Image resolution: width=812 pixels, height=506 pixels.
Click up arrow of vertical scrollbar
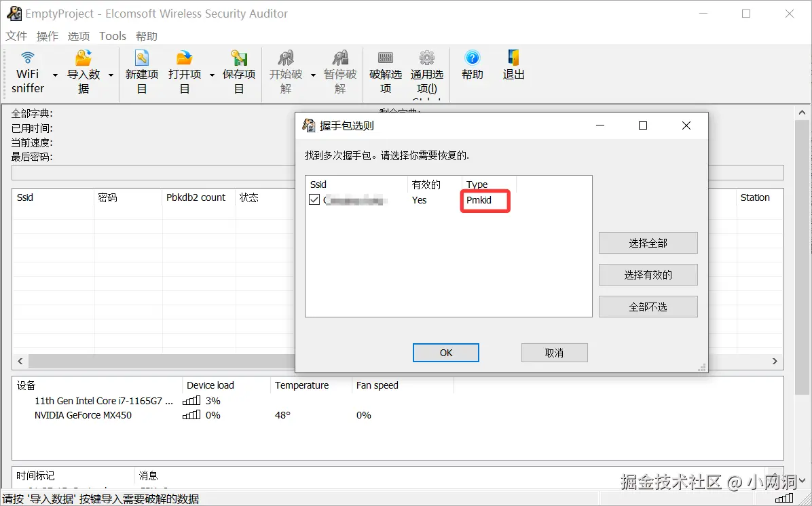click(802, 113)
